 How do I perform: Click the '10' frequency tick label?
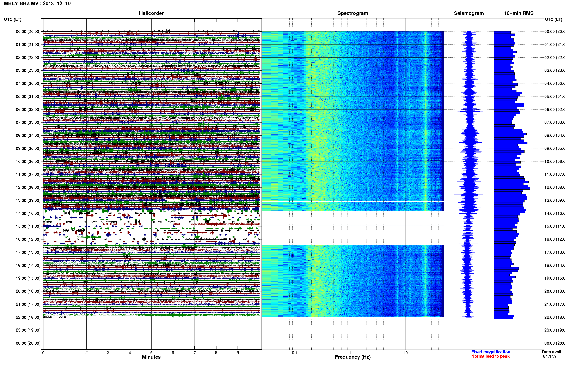pos(405,353)
